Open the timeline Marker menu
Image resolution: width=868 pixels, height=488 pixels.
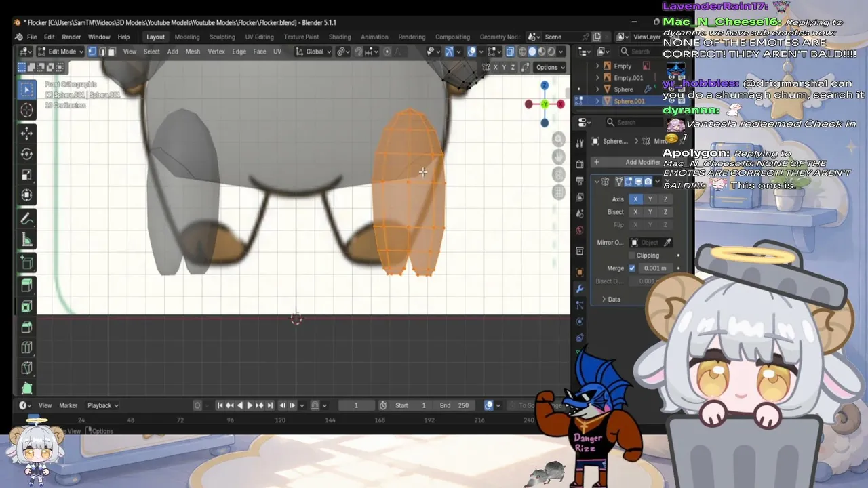tap(68, 405)
